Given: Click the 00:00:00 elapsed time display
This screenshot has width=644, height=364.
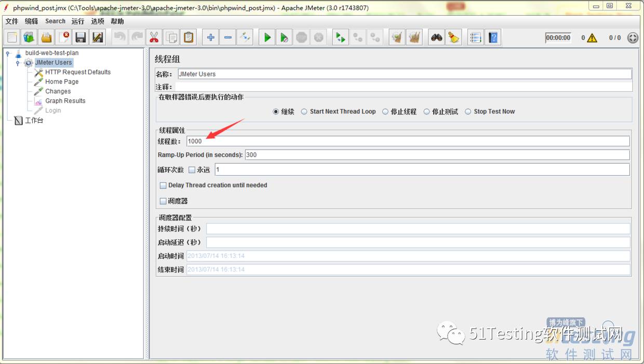Looking at the screenshot, I should point(558,38).
